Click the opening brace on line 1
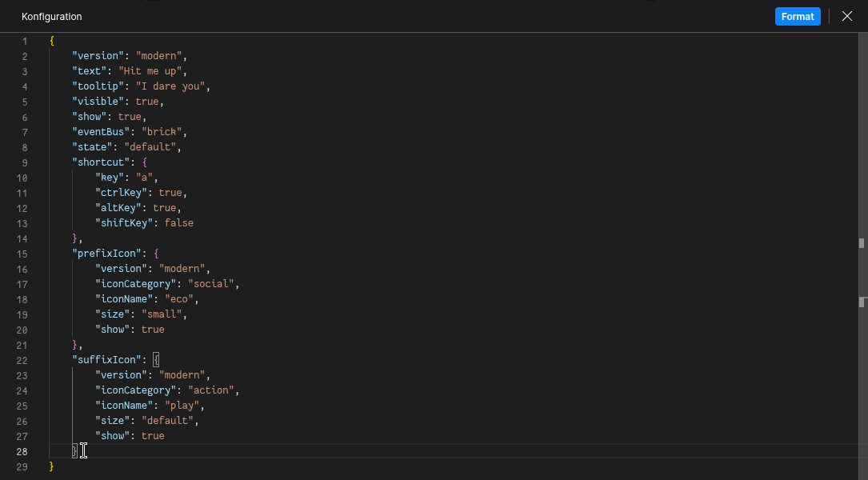868x480 pixels. 52,41
